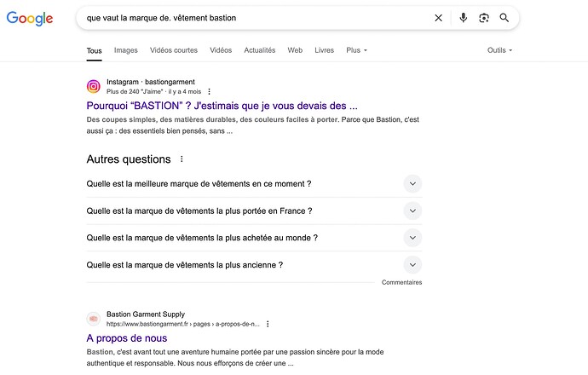588x375 pixels.
Task: Click the Google logo
Action: tap(30, 19)
